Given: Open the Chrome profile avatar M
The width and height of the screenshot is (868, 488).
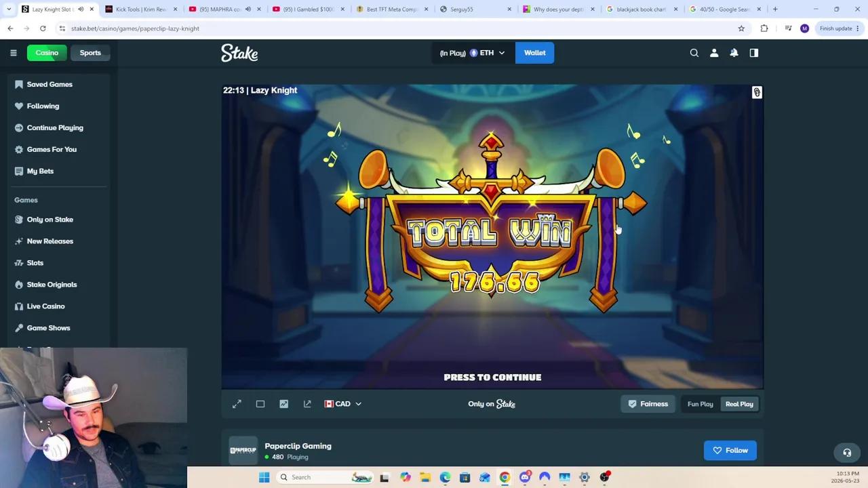Looking at the screenshot, I should point(804,28).
